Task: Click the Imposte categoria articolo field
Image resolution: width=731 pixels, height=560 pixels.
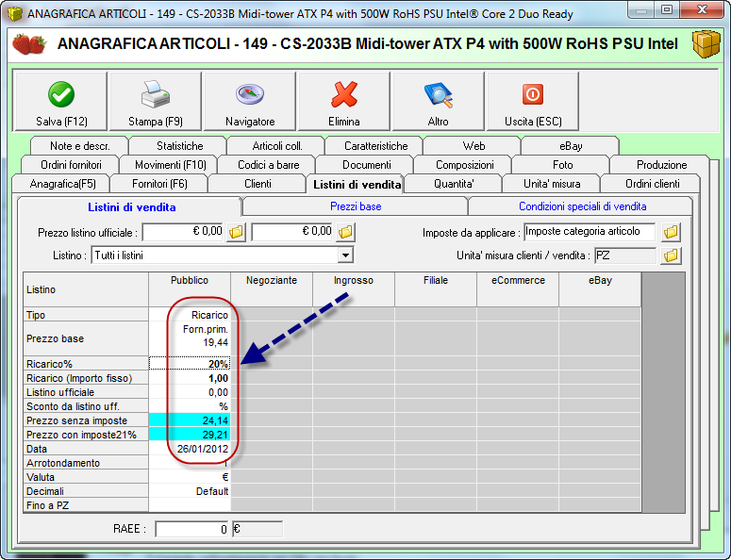Action: [590, 232]
